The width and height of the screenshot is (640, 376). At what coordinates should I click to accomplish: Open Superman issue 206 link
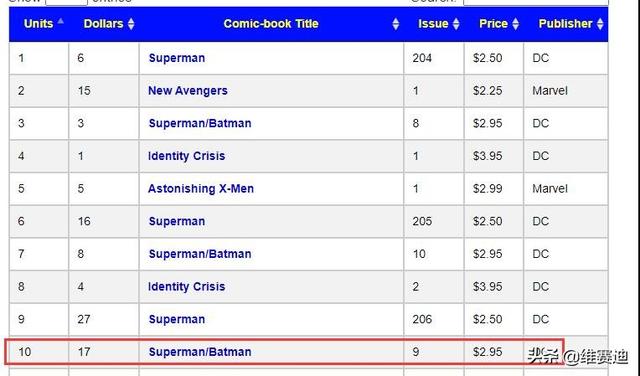click(x=177, y=319)
